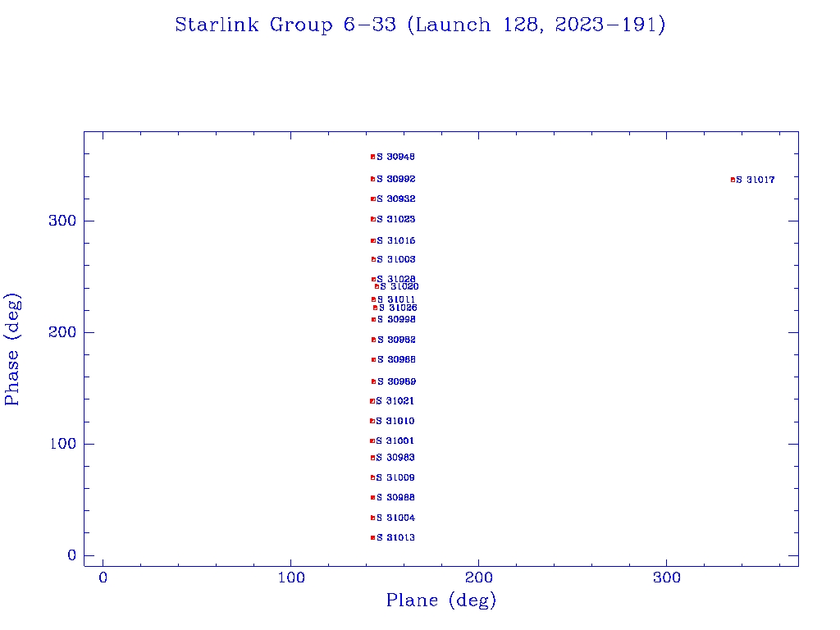Click the S 31011 satellite label
Viewport: 840px width, 630px height.
pos(396,299)
